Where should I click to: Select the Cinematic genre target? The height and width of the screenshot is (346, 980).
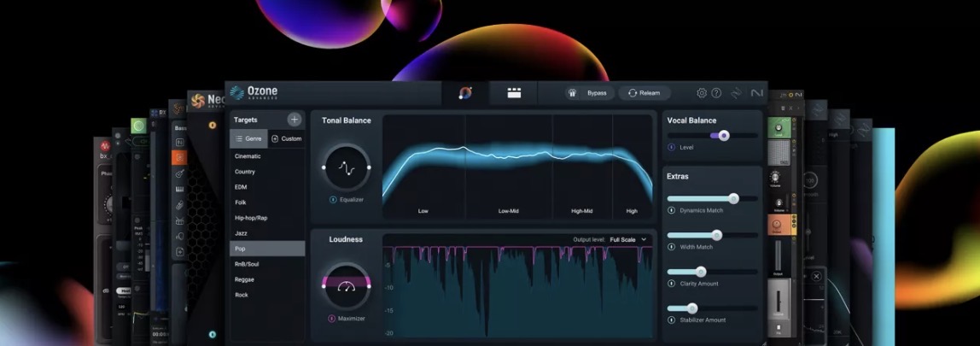point(267,155)
